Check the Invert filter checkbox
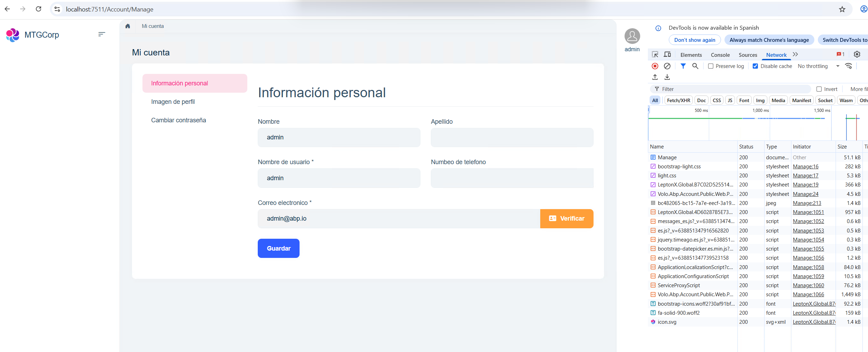Screen dimensions: 868x352 coord(819,89)
